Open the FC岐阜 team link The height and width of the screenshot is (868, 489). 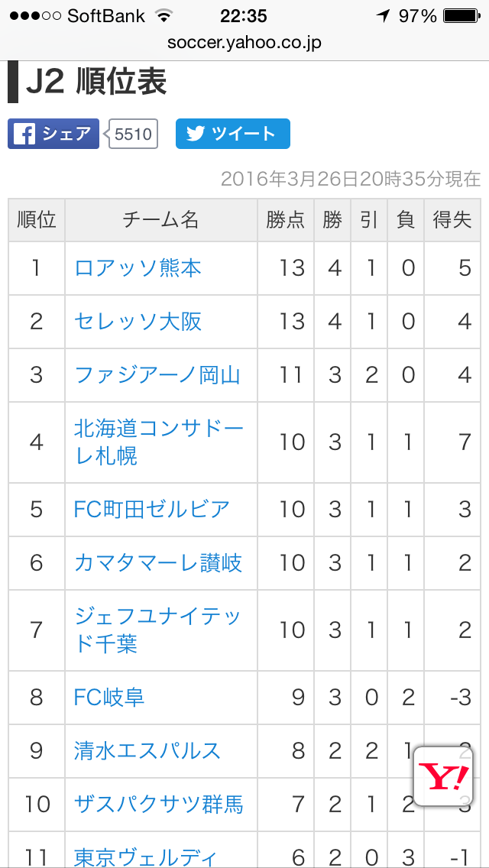[109, 697]
